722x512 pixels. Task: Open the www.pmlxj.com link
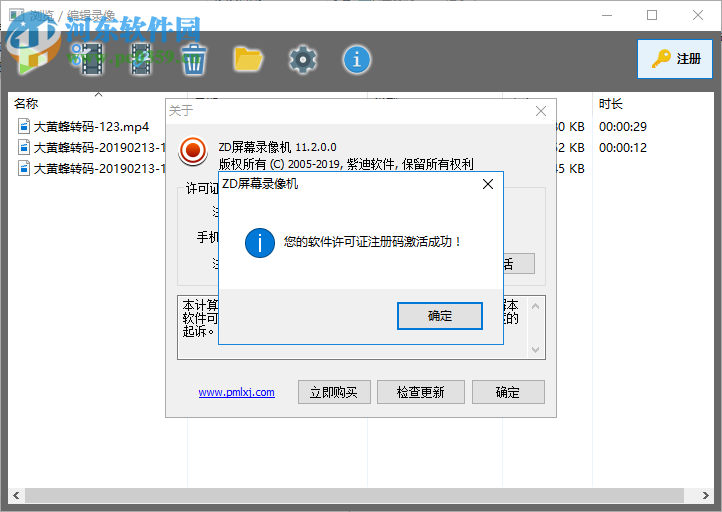(x=237, y=392)
